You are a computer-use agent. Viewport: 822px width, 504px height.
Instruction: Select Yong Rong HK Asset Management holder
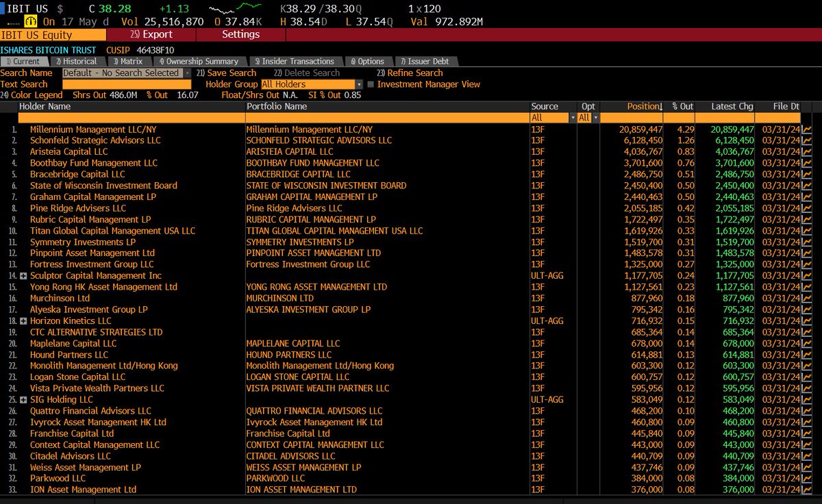tap(103, 287)
